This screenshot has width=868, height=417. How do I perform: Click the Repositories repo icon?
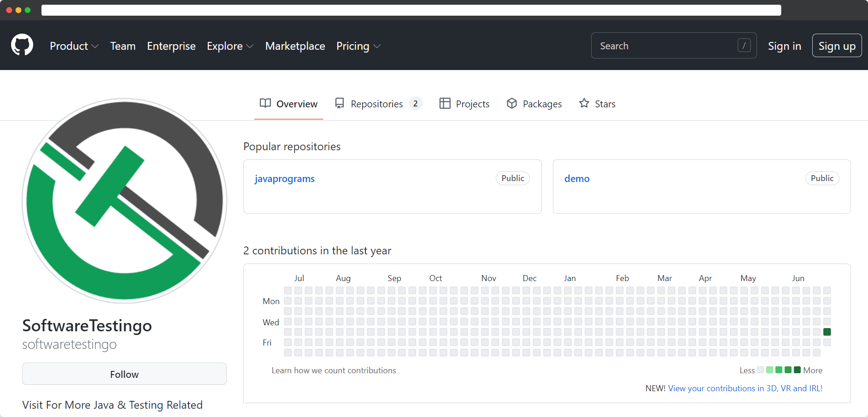pyautogui.click(x=340, y=103)
